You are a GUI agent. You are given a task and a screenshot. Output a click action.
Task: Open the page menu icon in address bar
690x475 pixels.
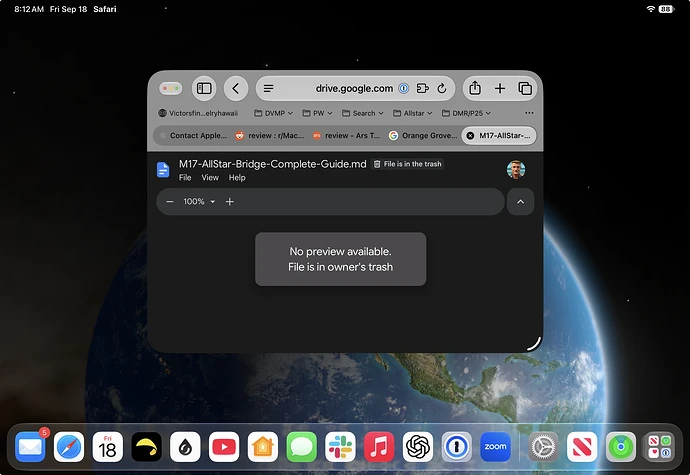pos(268,88)
